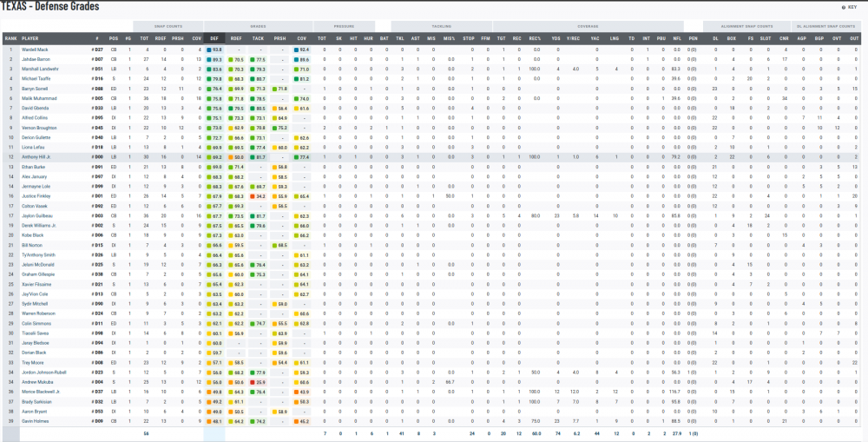Sort by the SLOT alignment column
This screenshot has width=868, height=442.
click(x=766, y=38)
